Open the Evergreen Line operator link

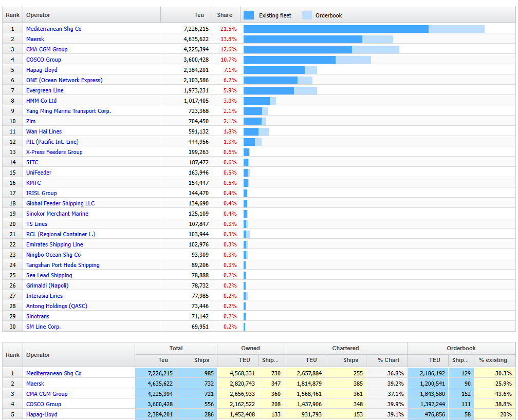coord(45,90)
